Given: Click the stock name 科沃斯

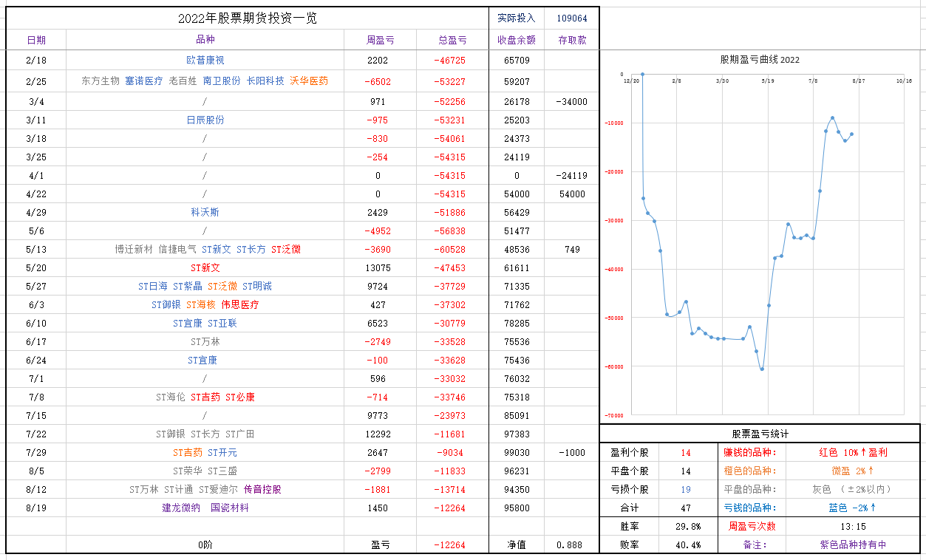Looking at the screenshot, I should [205, 212].
